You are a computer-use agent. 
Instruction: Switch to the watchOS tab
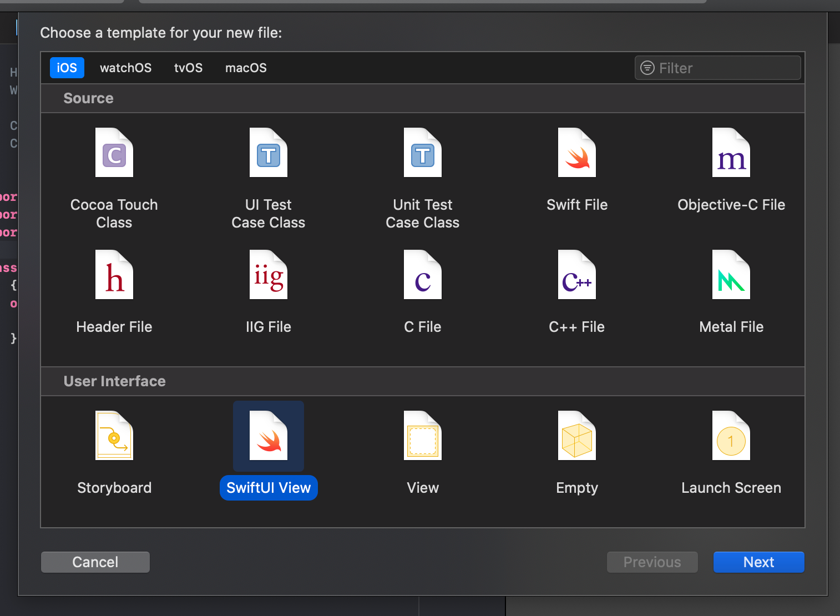(126, 68)
